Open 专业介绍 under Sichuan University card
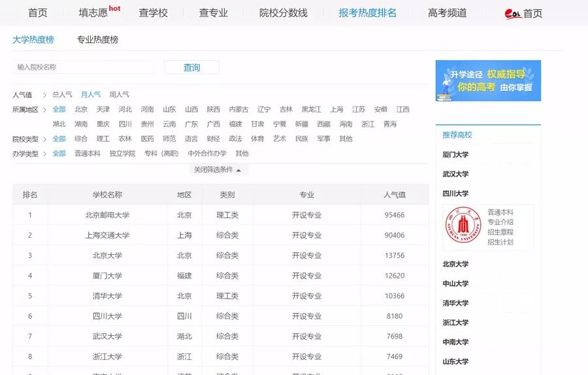The image size is (588, 375). (x=500, y=222)
